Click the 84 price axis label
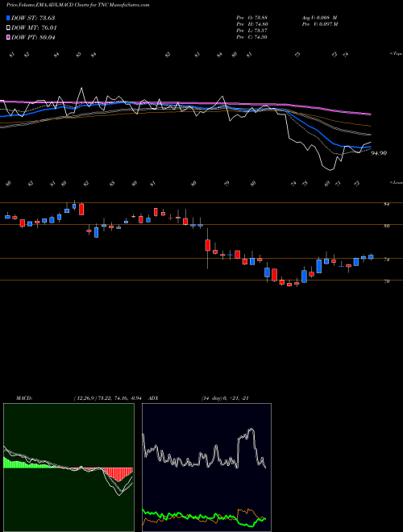Viewport: 403px width, 532px height. tap(387, 204)
